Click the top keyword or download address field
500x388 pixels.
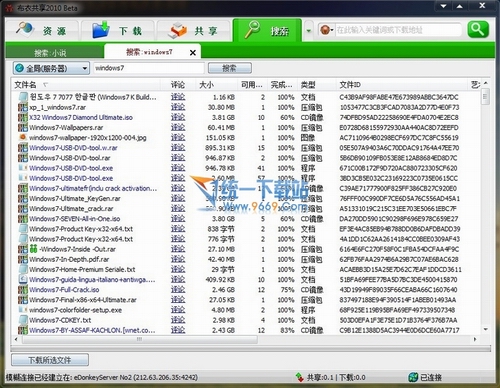[x=398, y=30]
